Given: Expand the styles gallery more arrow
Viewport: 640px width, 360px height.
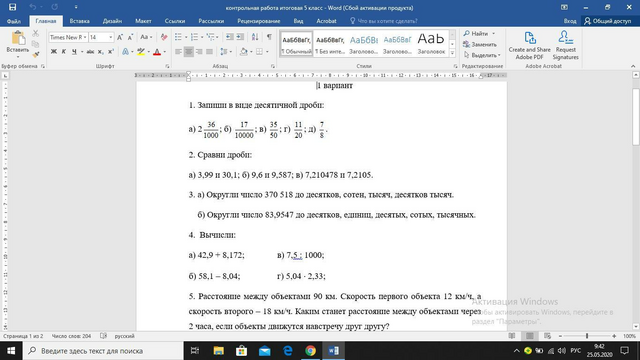Looking at the screenshot, I should [x=452, y=53].
